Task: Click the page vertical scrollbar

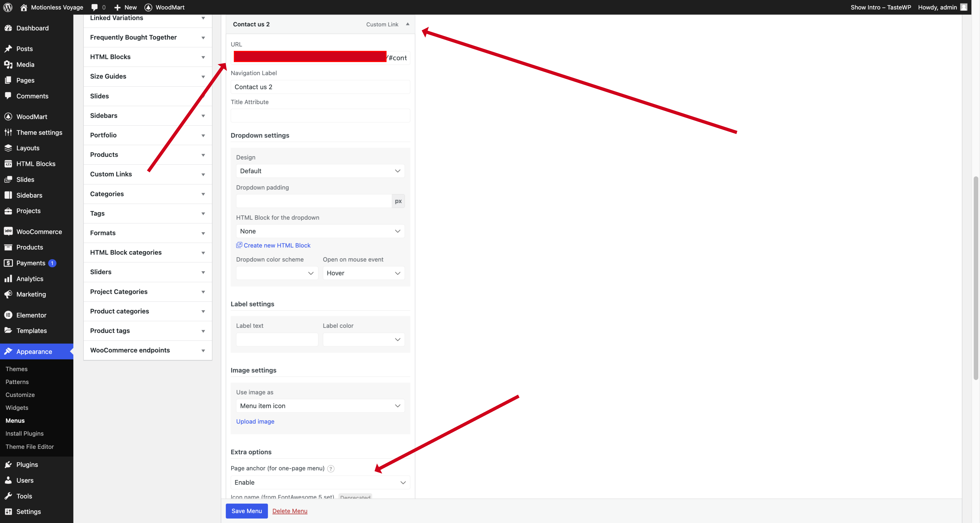Action: (x=976, y=278)
